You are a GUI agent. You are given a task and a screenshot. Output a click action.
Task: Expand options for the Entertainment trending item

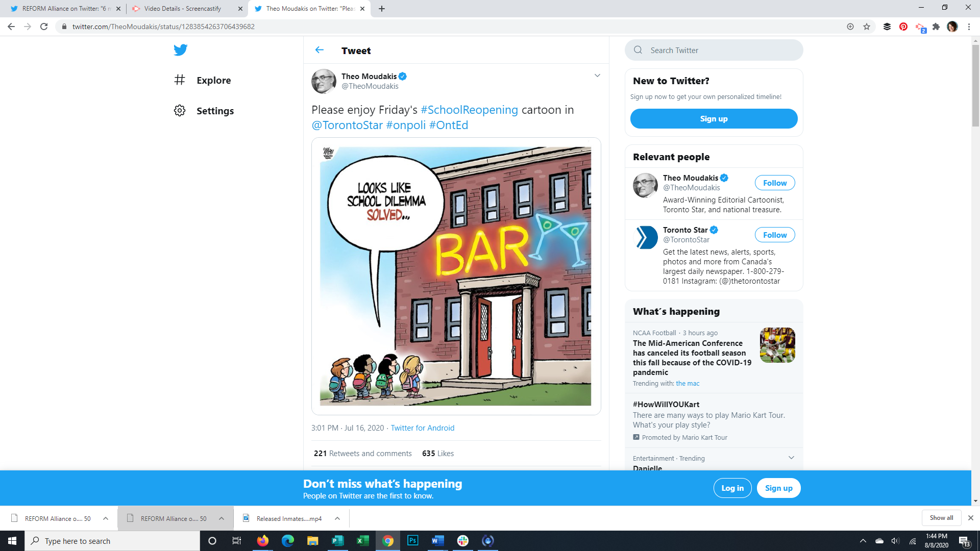[791, 458]
